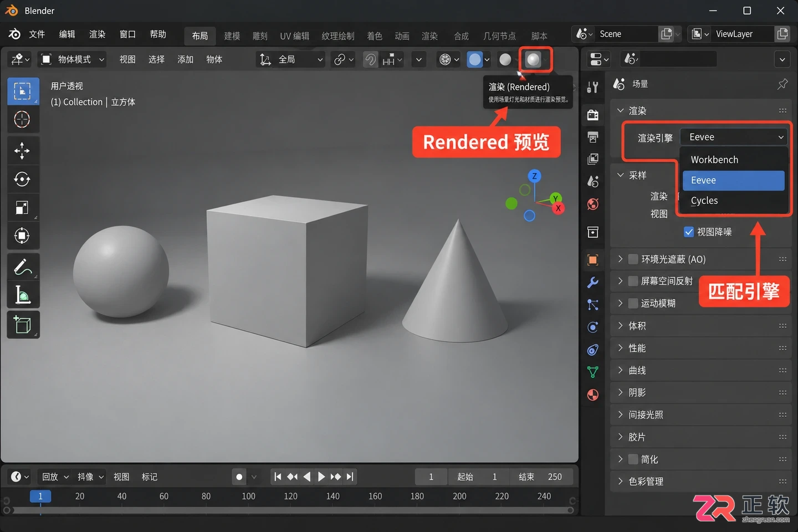Open the 物体模式 mode dropdown
This screenshot has height=532, width=798.
[73, 59]
